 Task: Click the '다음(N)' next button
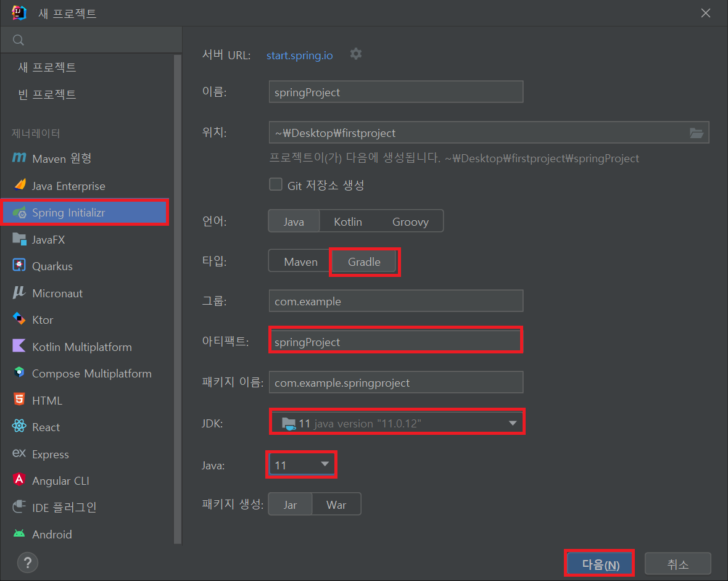tap(600, 564)
